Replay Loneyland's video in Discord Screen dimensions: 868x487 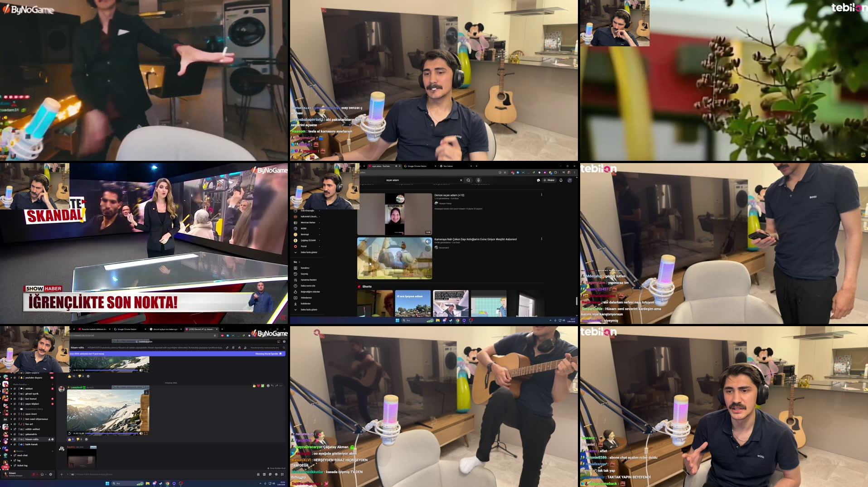click(x=69, y=434)
